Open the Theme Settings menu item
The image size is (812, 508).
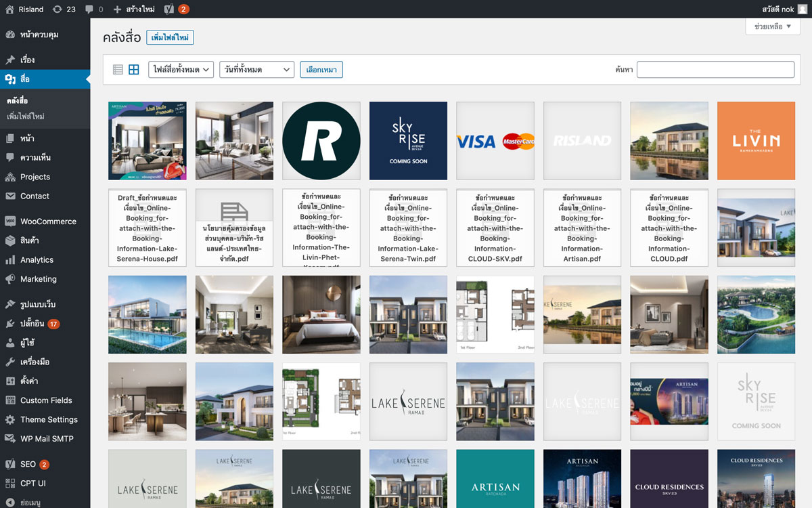pyautogui.click(x=49, y=420)
